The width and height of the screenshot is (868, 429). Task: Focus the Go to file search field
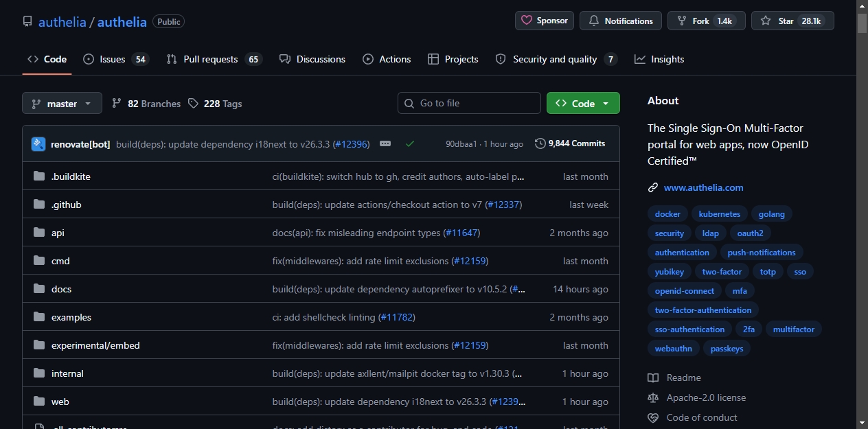[469, 103]
